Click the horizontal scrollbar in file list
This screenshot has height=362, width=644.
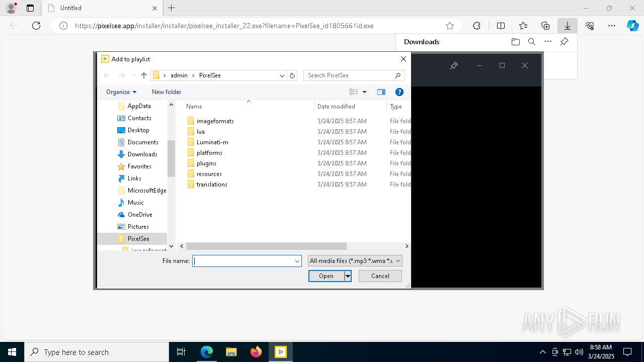266,246
